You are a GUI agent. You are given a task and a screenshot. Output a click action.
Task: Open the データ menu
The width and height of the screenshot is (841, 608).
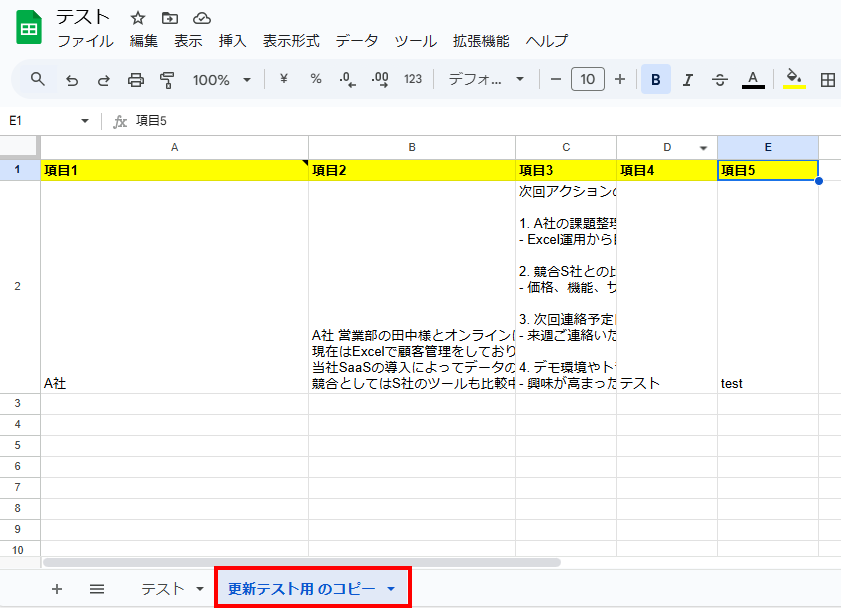[357, 41]
